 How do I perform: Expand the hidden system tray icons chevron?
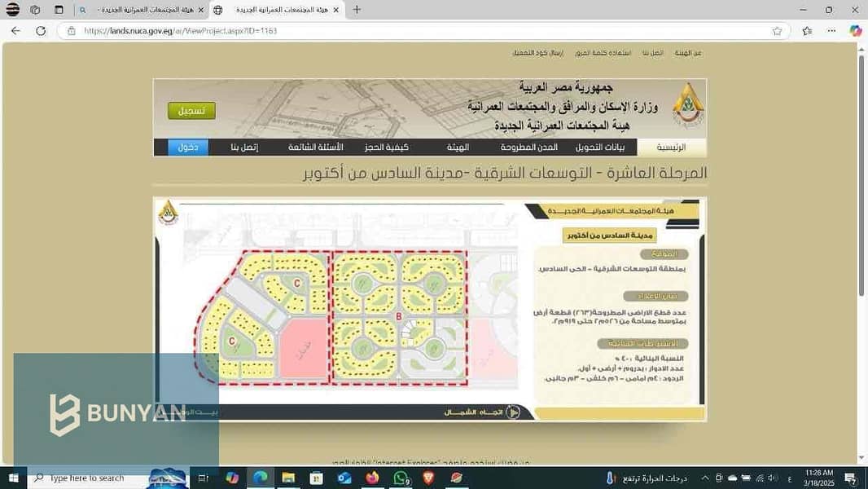click(704, 478)
